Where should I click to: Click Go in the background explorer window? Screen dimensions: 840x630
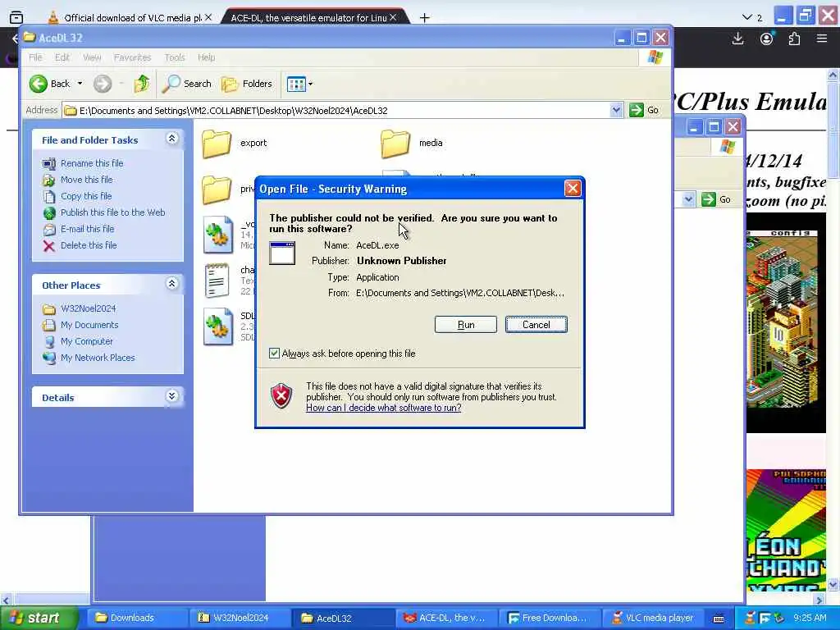pyautogui.click(x=716, y=199)
